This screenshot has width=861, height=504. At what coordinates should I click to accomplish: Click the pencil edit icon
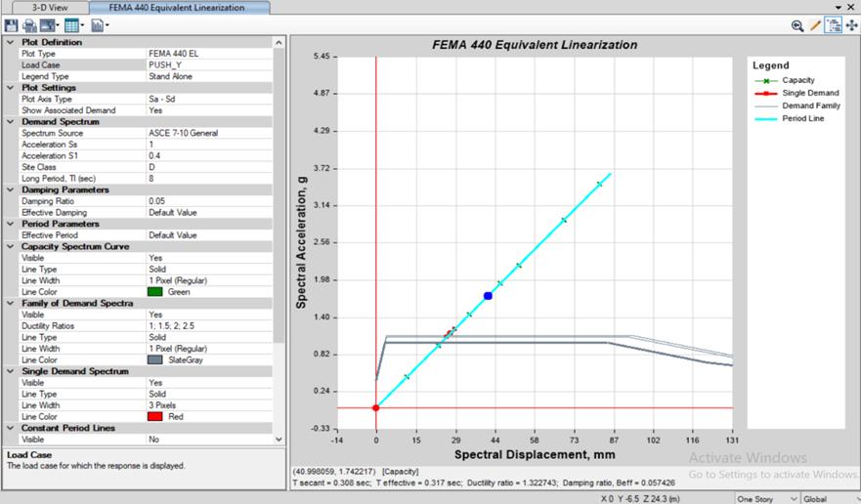point(815,25)
